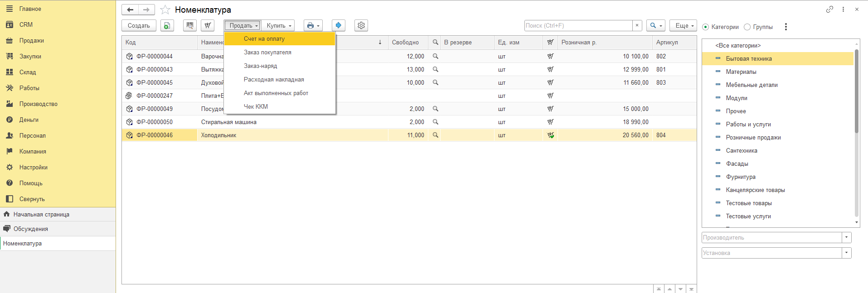Click the Производитель input field
Viewport: 868px width, 293px height.
[771, 237]
